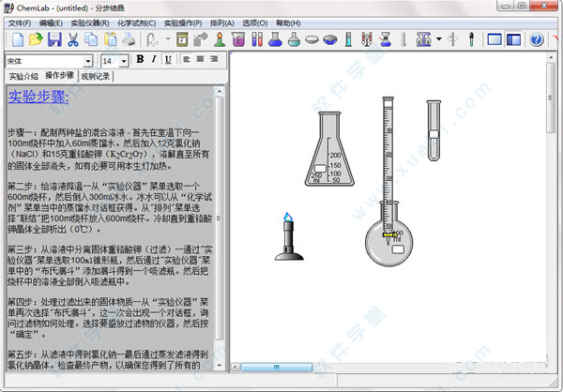This screenshot has width=563, height=392.
Task: Add a thermometer from toolbar
Action: click(403, 39)
